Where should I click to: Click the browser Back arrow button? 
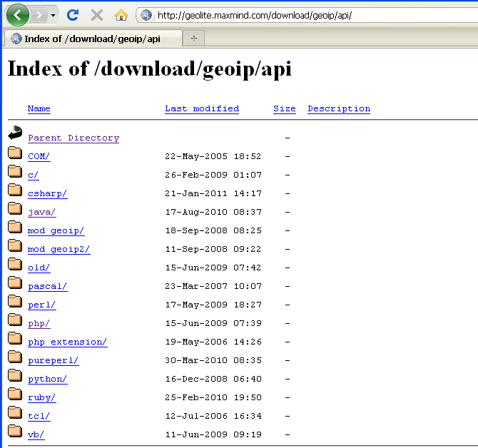[x=16, y=14]
